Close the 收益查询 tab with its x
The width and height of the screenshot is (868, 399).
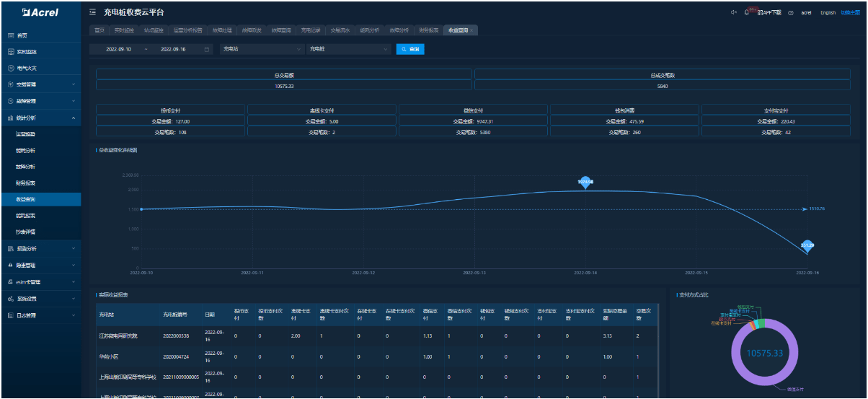[x=471, y=30]
